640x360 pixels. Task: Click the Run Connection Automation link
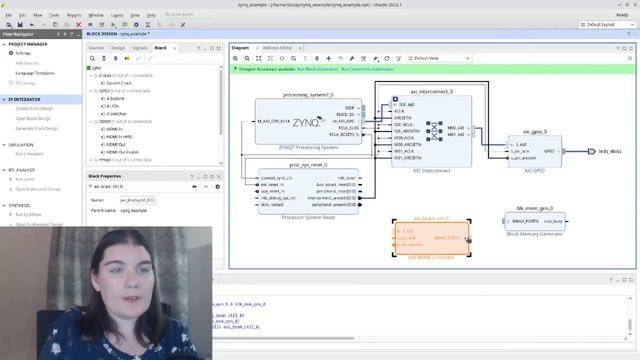coord(367,69)
